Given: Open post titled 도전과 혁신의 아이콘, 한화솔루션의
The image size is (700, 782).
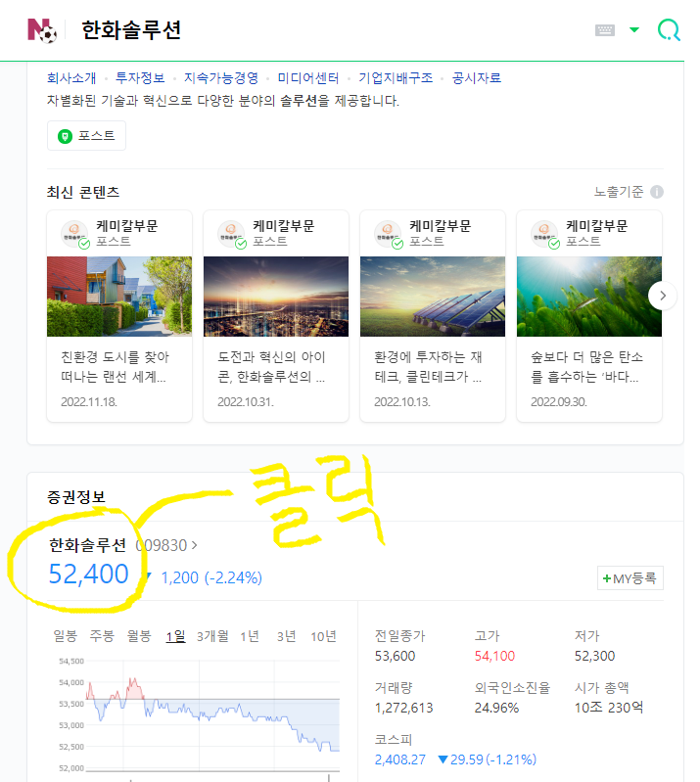Looking at the screenshot, I should [271, 367].
